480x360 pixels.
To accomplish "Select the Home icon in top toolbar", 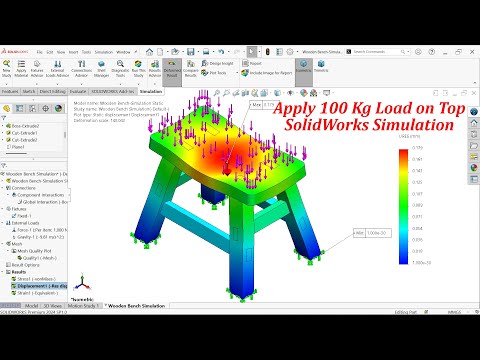I will point(149,52).
